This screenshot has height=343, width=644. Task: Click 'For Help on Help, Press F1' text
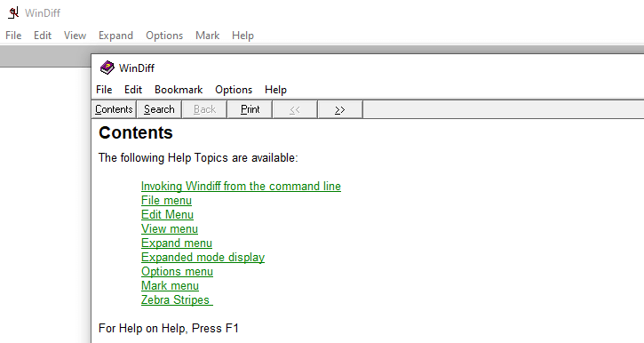[169, 328]
